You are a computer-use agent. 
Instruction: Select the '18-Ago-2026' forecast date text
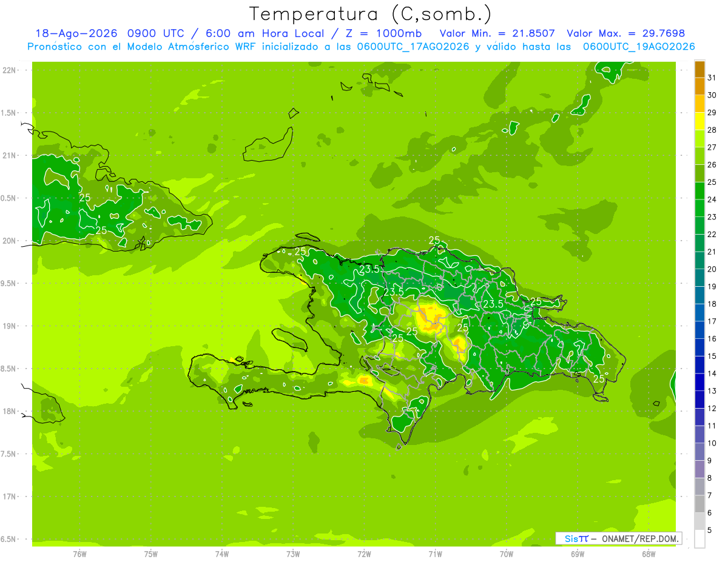77,33
